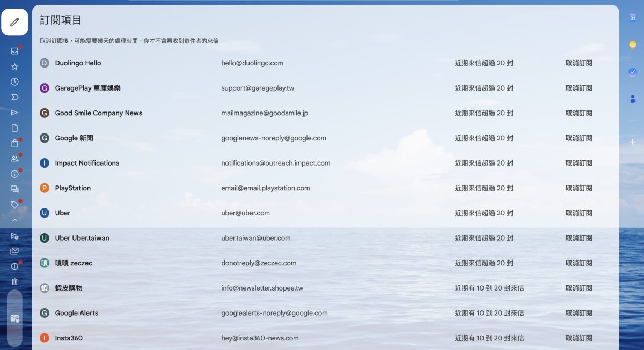Open Important label icon in sidebar
The height and width of the screenshot is (350, 644).
point(14,97)
